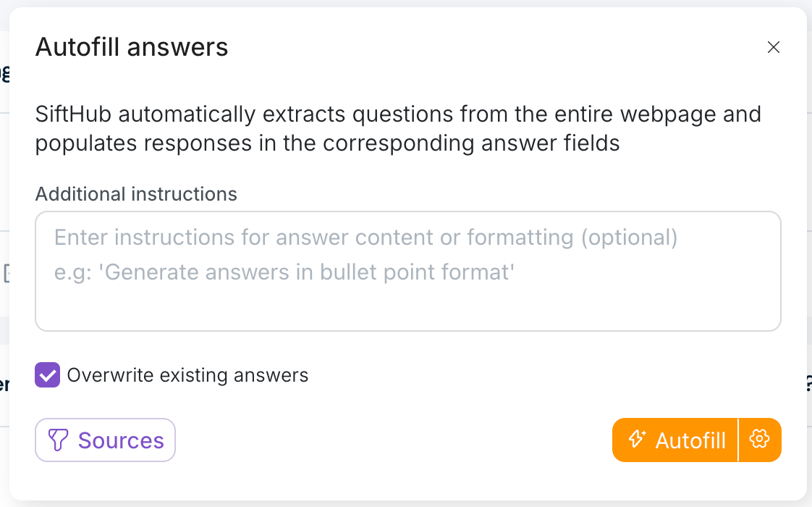This screenshot has width=812, height=507.
Task: Click the empty bottom area of instructions box
Action: (407, 310)
